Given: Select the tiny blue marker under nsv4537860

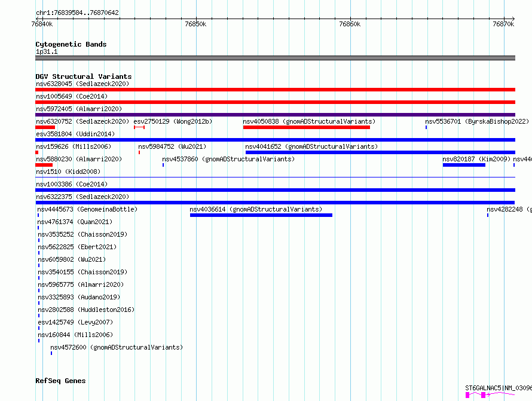Looking at the screenshot, I should click(163, 165).
